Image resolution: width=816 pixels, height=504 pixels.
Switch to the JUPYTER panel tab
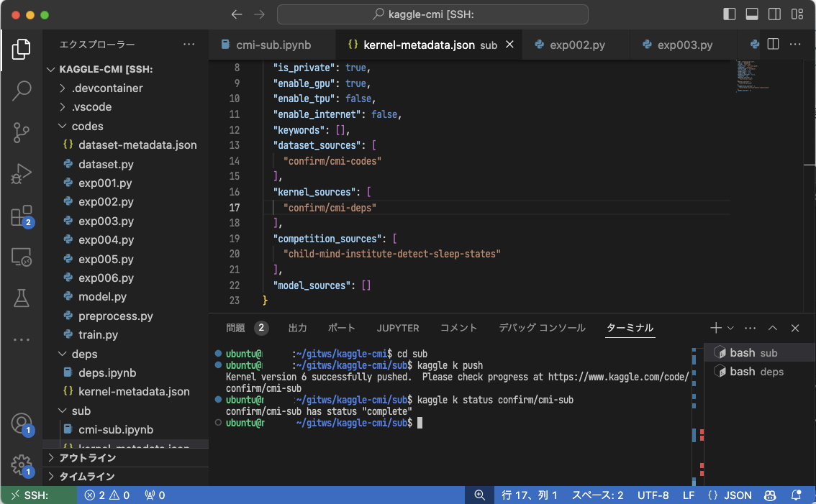[x=397, y=328]
